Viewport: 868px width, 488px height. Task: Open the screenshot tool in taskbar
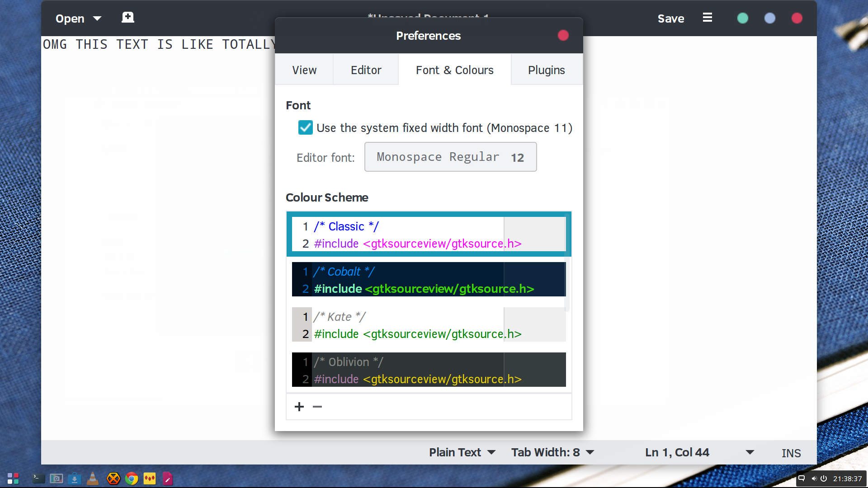tap(57, 479)
